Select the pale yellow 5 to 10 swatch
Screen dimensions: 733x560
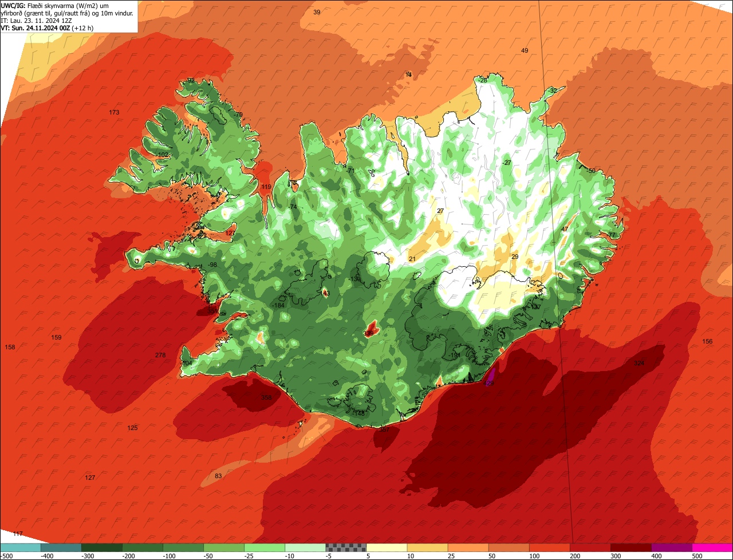coord(387,547)
